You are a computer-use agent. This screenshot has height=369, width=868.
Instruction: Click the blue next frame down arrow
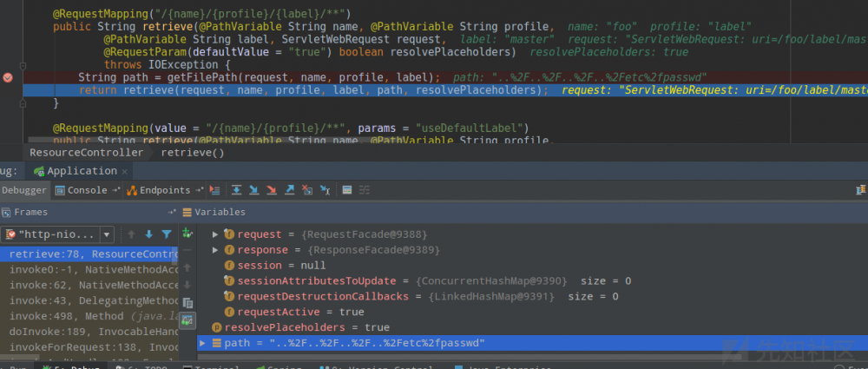tap(148, 234)
